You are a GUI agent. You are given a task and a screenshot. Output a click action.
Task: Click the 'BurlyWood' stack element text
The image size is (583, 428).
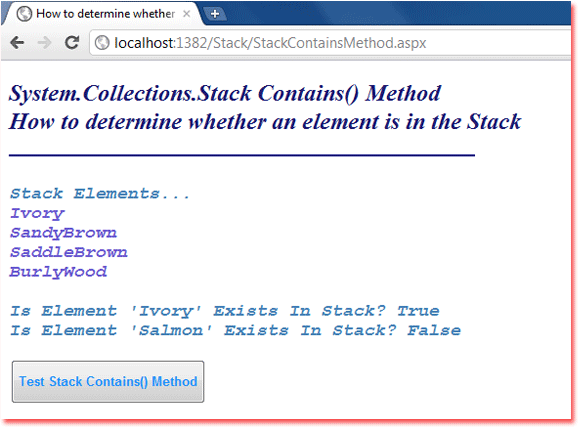[58, 272]
